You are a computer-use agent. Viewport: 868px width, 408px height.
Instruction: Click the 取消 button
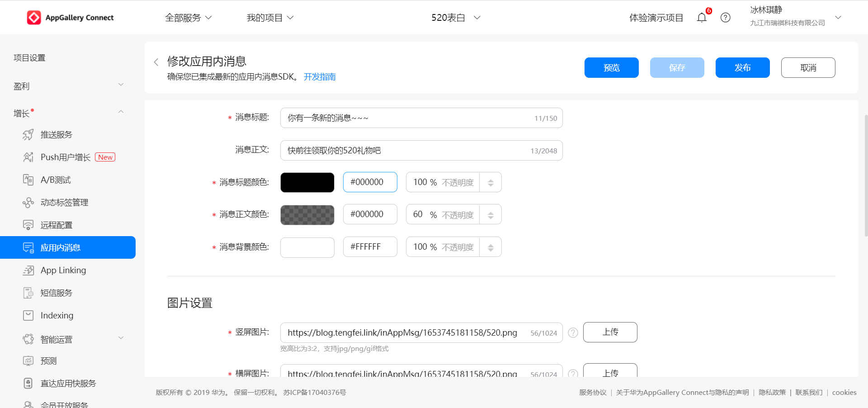click(x=808, y=67)
